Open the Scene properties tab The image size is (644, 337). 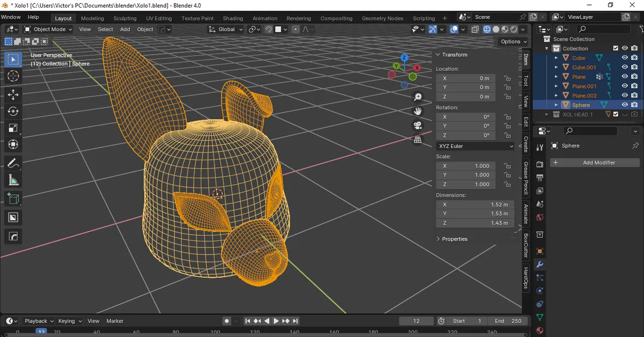pyautogui.click(x=540, y=204)
